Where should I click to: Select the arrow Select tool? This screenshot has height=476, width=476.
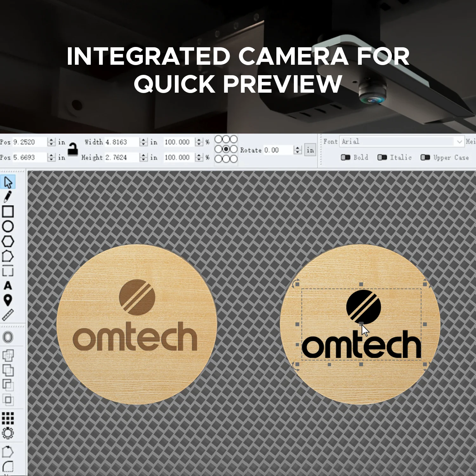(x=8, y=182)
